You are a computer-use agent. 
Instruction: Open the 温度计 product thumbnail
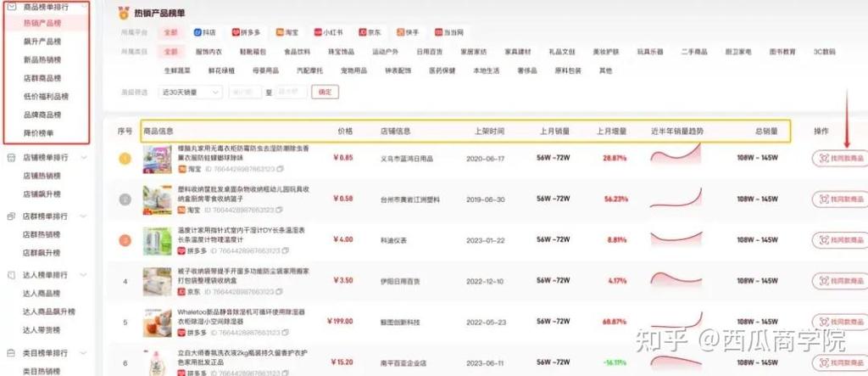point(157,241)
